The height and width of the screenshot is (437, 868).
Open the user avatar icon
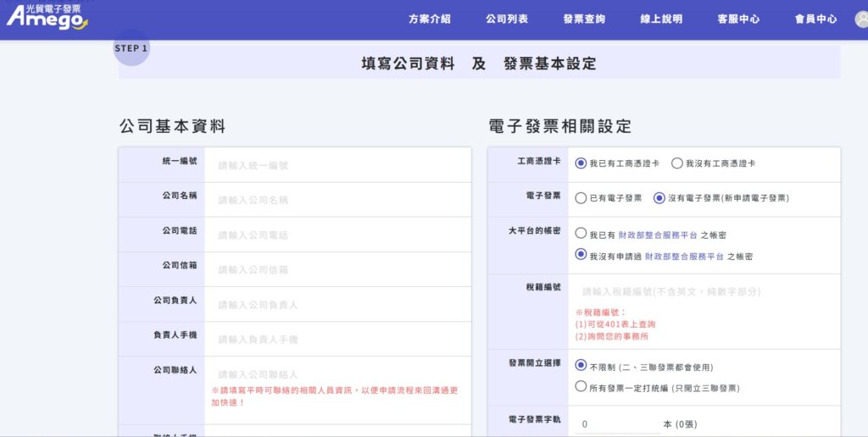862,19
